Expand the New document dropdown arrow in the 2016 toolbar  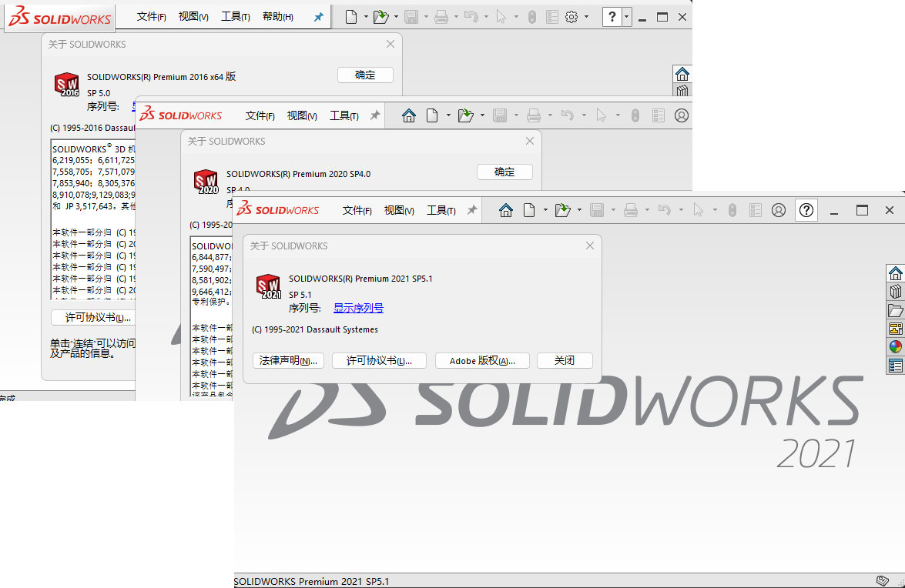click(366, 17)
